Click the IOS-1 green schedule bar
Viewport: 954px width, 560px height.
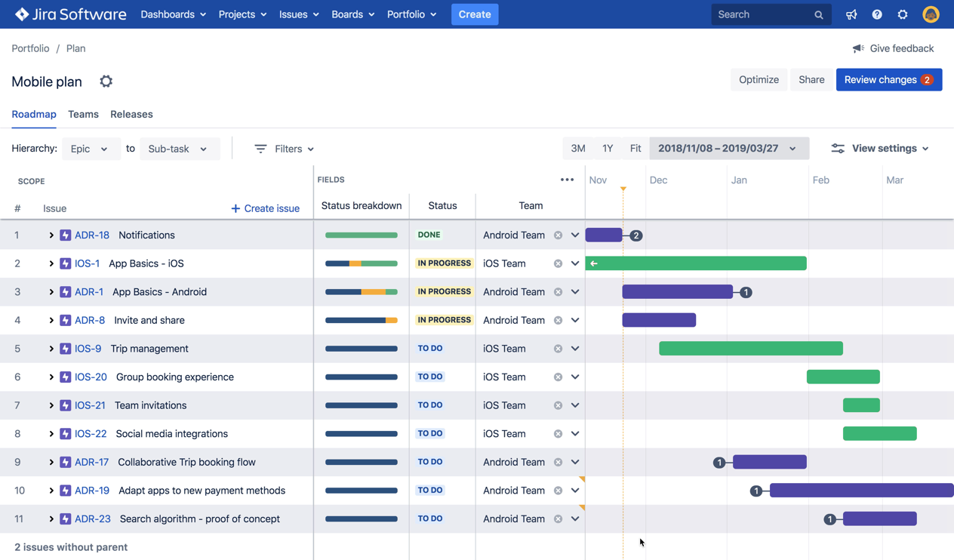click(696, 263)
